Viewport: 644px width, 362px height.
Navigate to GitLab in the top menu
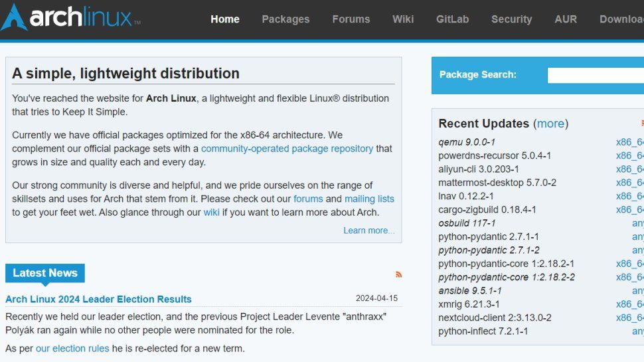[452, 19]
